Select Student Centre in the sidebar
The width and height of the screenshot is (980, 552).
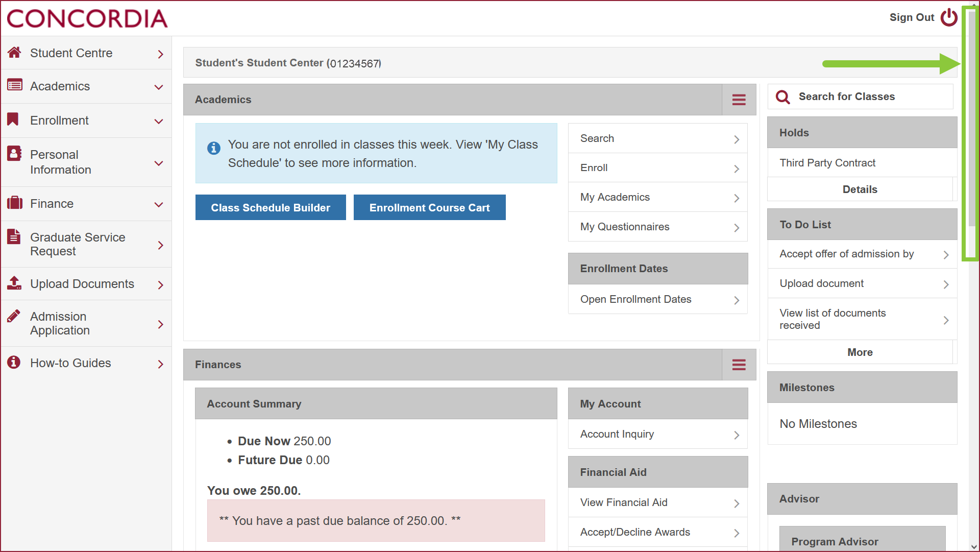(x=86, y=53)
